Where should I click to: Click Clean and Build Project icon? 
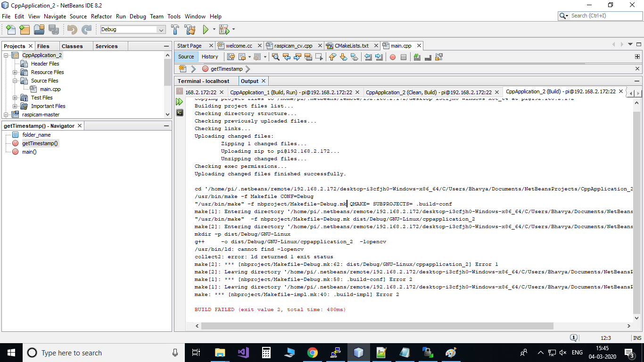pyautogui.click(x=190, y=29)
